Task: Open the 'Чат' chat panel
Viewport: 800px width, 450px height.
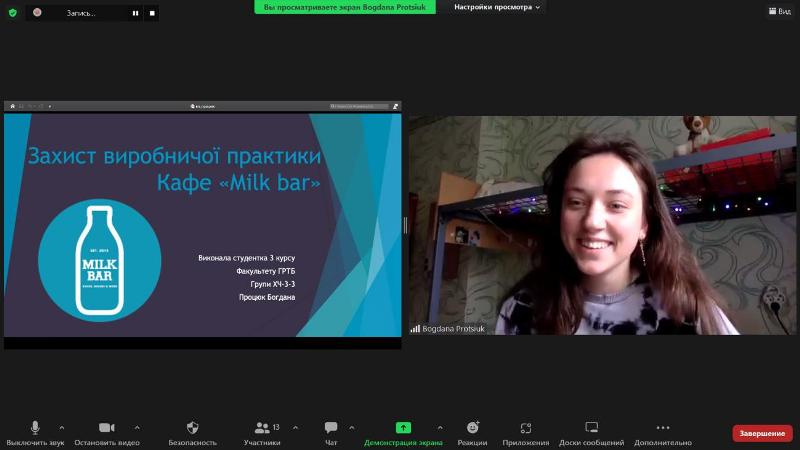Action: [x=331, y=433]
